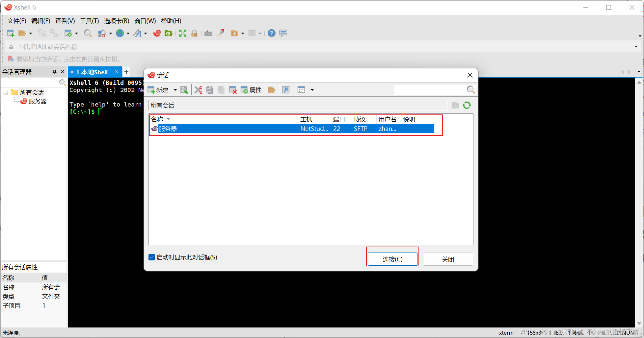Pin the 会话管理器 panel
This screenshot has width=644, height=338.
[x=55, y=72]
